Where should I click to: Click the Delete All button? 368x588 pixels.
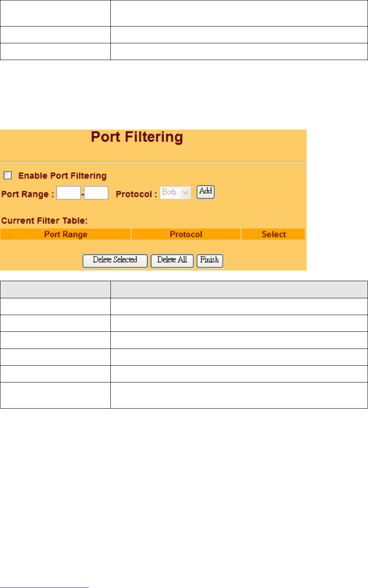click(172, 261)
